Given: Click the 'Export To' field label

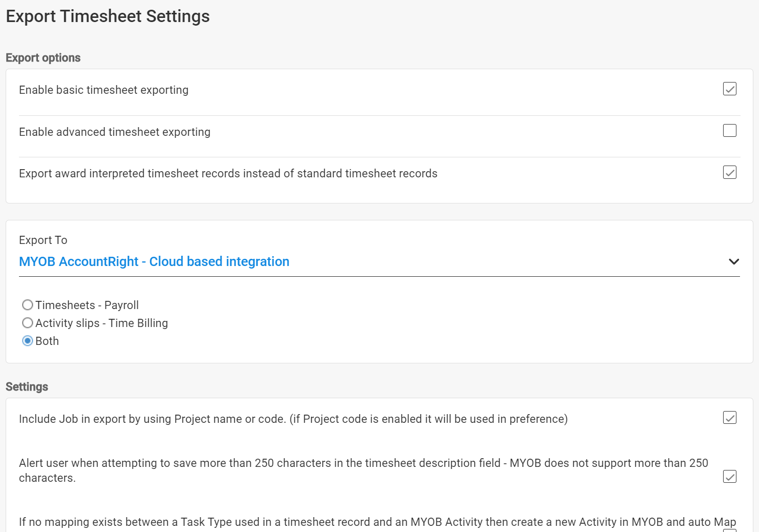Looking at the screenshot, I should pos(43,240).
